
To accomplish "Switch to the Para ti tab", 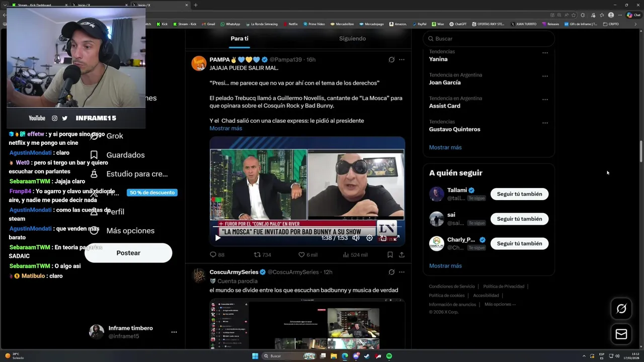I will 239,39.
